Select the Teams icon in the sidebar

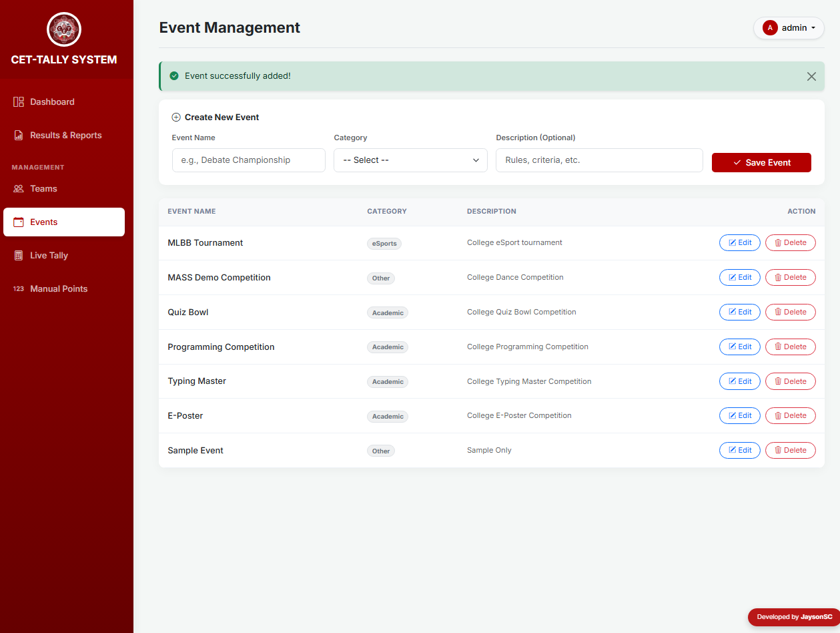coord(18,188)
